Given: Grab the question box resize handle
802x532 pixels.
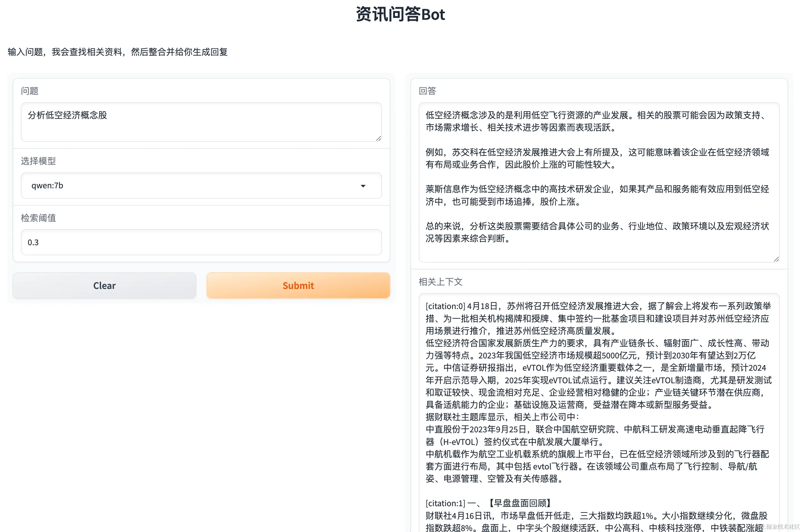Looking at the screenshot, I should coord(378,138).
